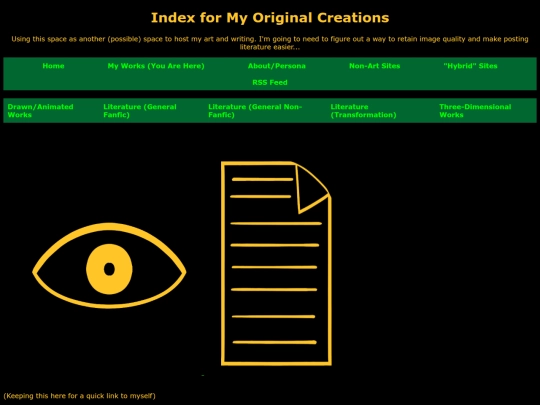Click the 'Keeping this here' note text
Image resolution: width=540 pixels, height=405 pixels.
click(x=80, y=396)
